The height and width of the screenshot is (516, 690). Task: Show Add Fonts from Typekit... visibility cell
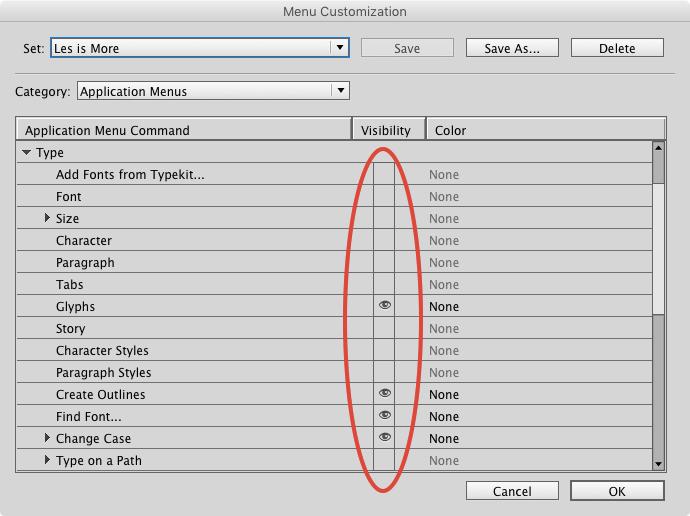[384, 174]
